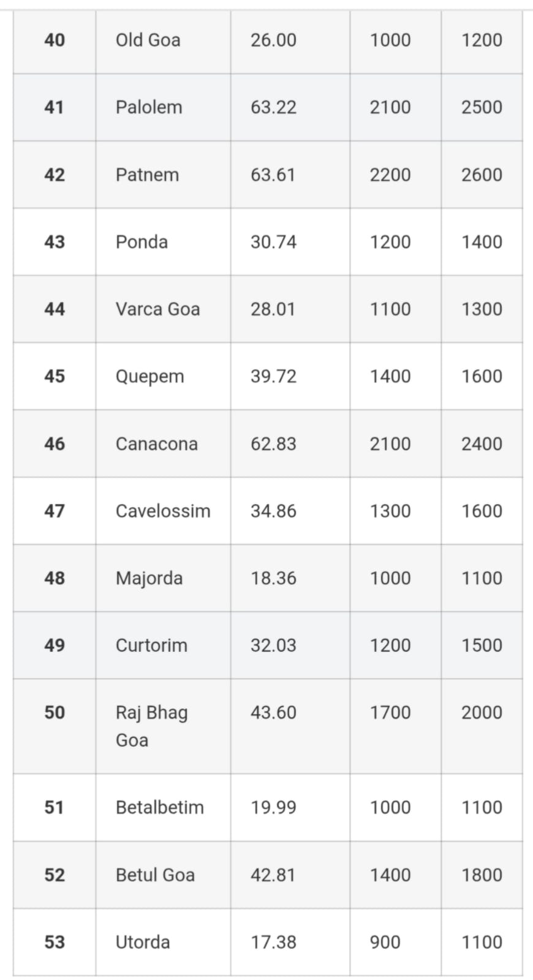Select serial number 47 cell

coord(55,511)
